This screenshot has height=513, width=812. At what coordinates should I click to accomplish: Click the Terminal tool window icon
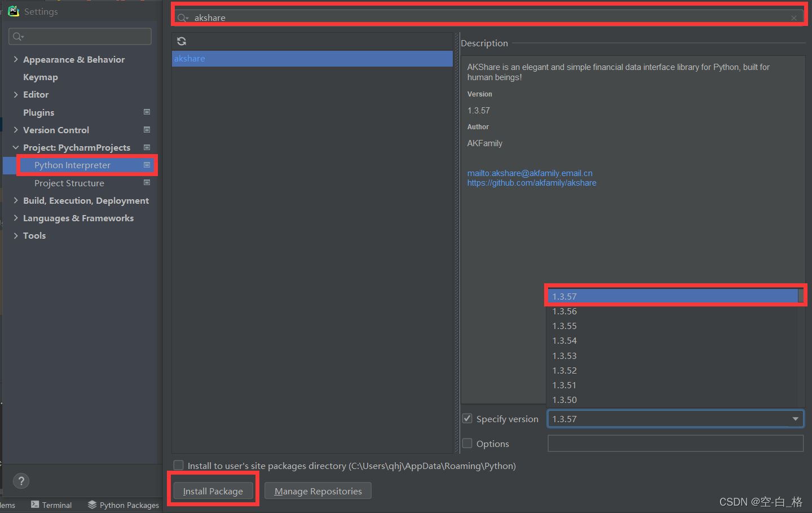(x=35, y=505)
